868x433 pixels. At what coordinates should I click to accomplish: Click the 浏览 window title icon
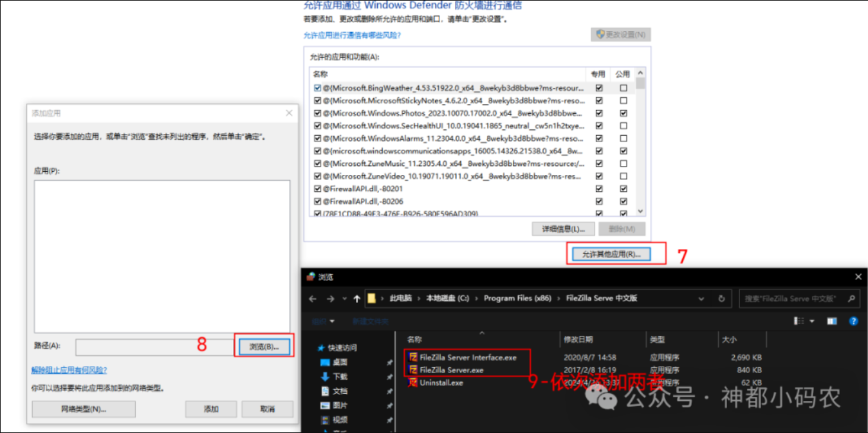click(x=311, y=277)
